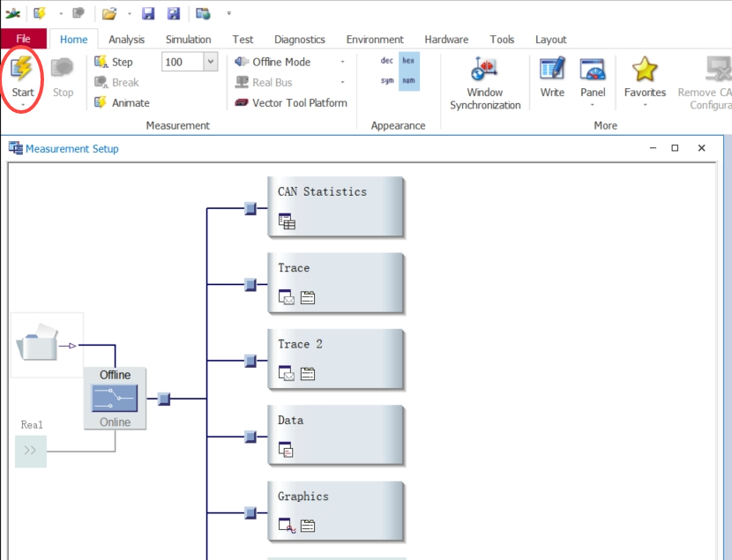
Task: Click the open folder icon in quick access toolbar
Action: coord(108,13)
